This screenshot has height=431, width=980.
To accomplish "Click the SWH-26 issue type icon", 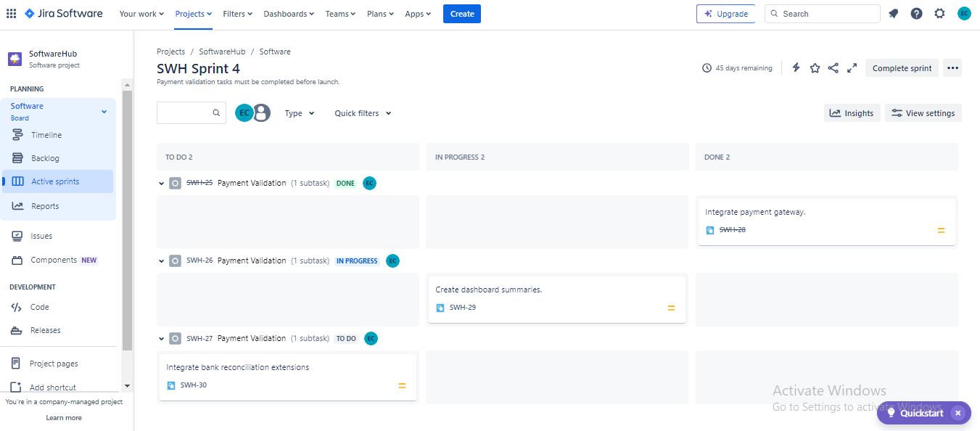I will [x=175, y=261].
